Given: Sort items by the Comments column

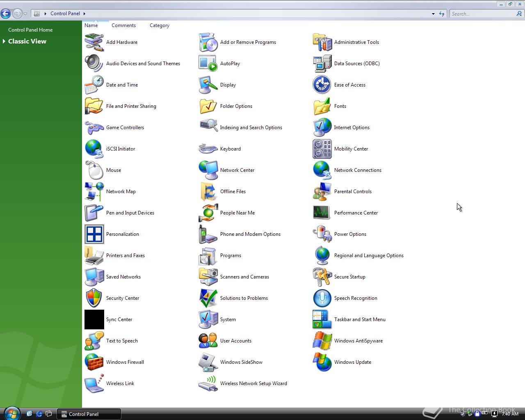Looking at the screenshot, I should (123, 25).
